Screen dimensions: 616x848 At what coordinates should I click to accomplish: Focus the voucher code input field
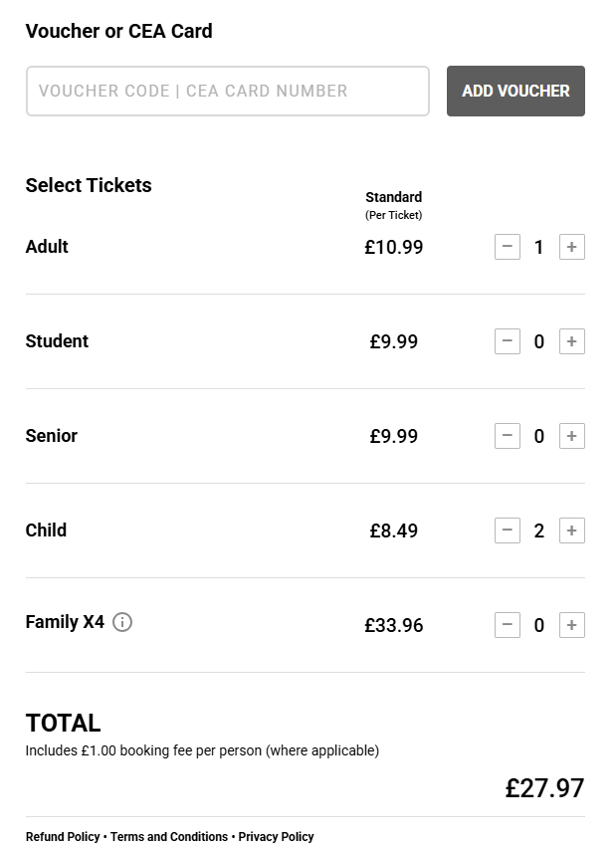[227, 91]
